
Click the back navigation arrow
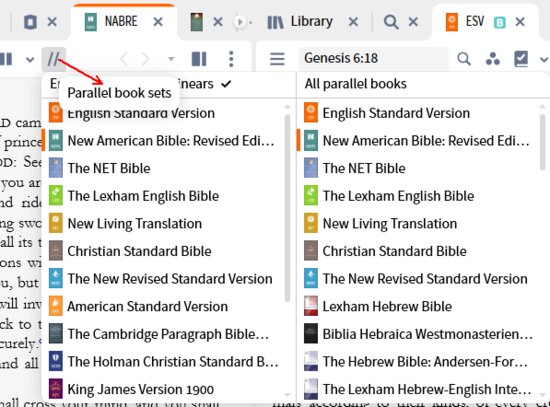[x=123, y=59]
